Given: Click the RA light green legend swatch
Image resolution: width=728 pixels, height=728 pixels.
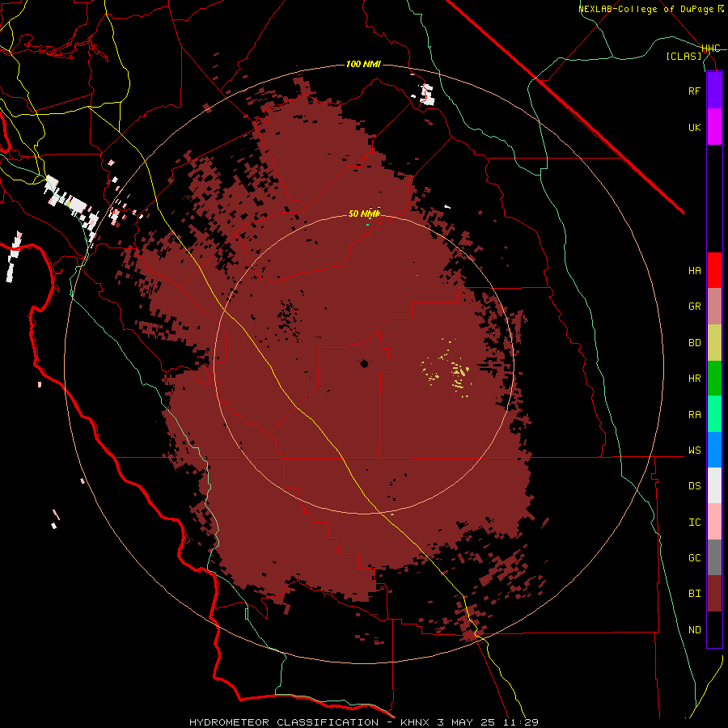Looking at the screenshot, I should 714,414.
